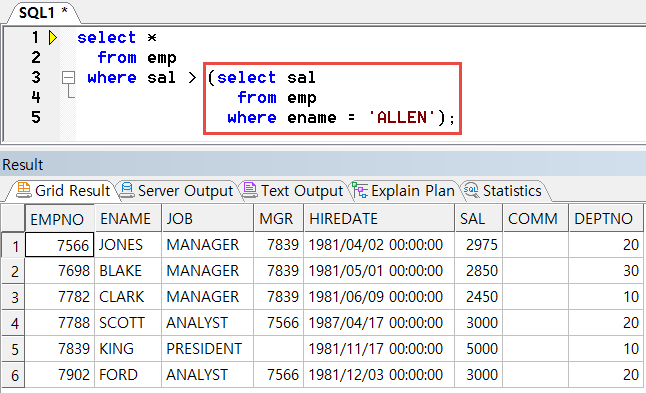The width and height of the screenshot is (646, 393).
Task: Select row number 3 header
Action: point(13,297)
